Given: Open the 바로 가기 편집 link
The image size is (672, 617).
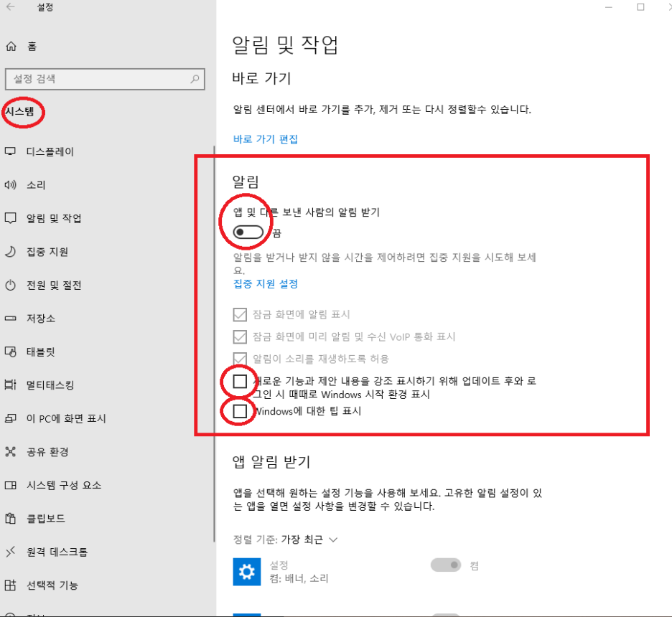Looking at the screenshot, I should 266,139.
